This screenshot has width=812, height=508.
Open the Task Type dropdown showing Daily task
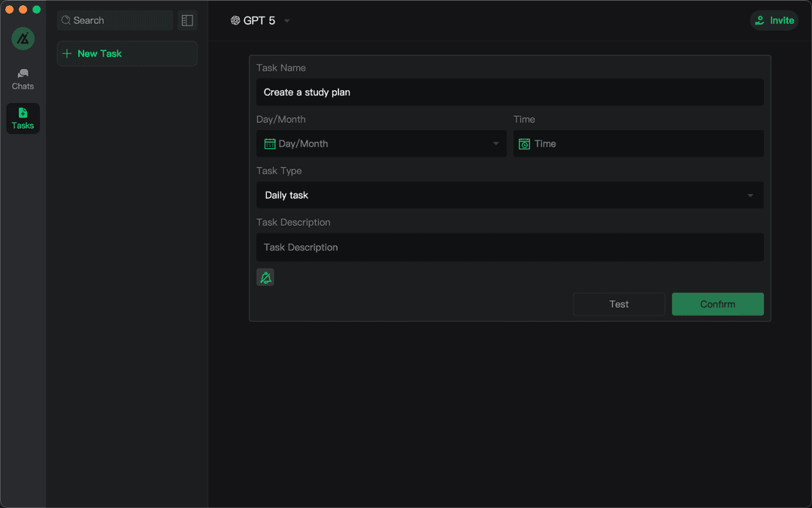[x=509, y=195]
